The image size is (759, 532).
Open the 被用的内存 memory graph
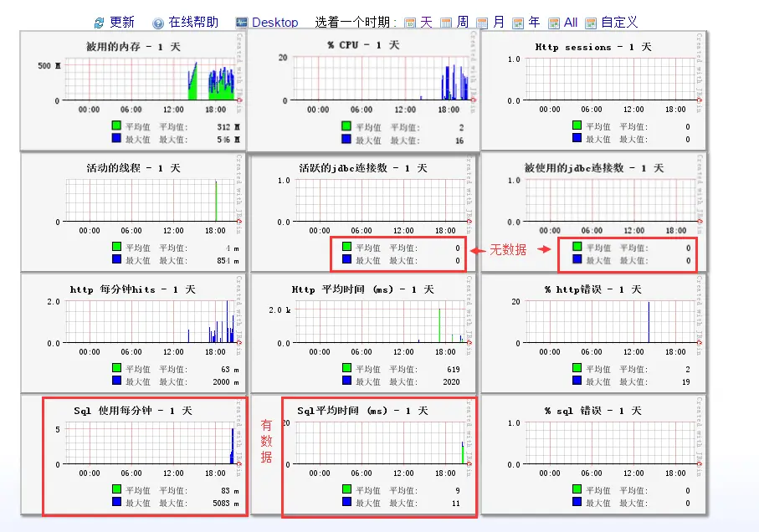131,90
